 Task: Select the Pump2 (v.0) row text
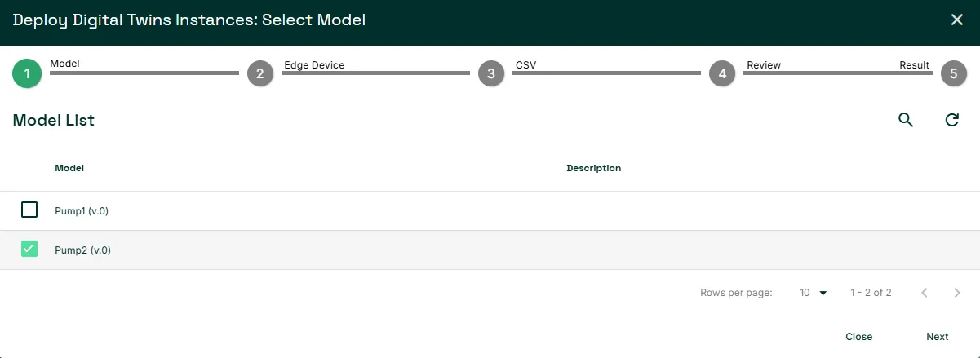pos(82,250)
